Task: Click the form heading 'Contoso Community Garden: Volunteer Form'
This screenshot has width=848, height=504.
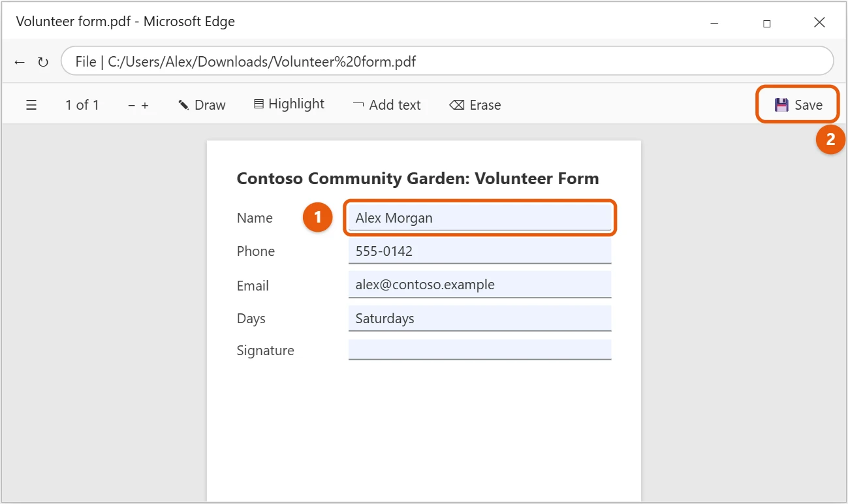Action: coord(418,179)
